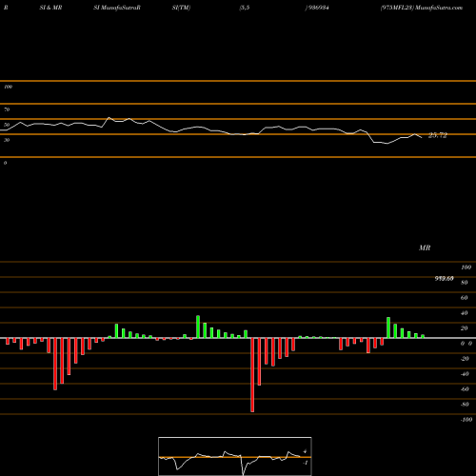Click the '4' label in the mini chart
The height and width of the screenshot is (476, 476).
tap(305, 451)
